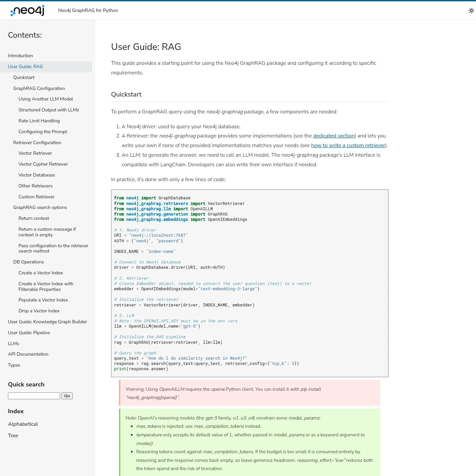Click the Go search button
Viewport: 476px width, 476px height.
tap(67, 396)
